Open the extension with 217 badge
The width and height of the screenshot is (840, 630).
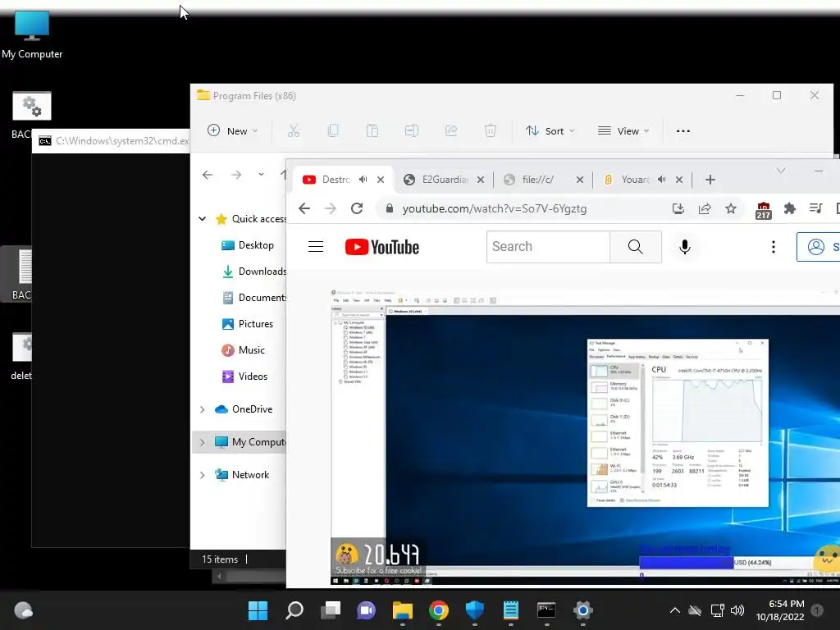click(764, 211)
